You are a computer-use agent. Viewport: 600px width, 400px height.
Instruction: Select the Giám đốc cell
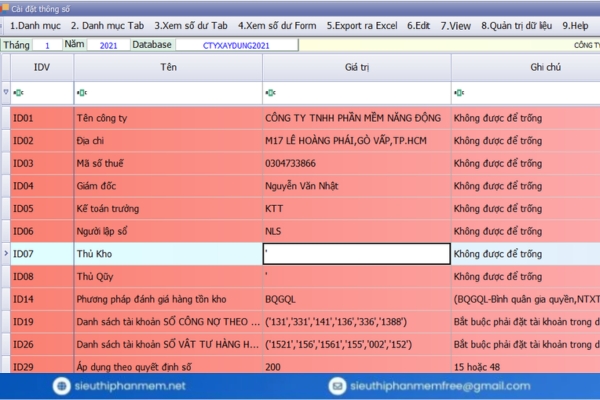coord(168,186)
